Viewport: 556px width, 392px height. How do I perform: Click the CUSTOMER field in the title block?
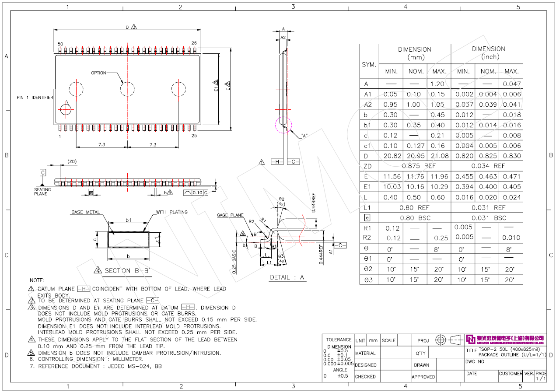coord(510,374)
